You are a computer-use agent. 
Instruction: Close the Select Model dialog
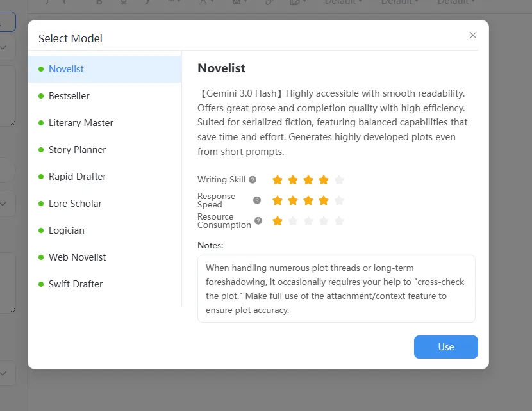point(473,35)
